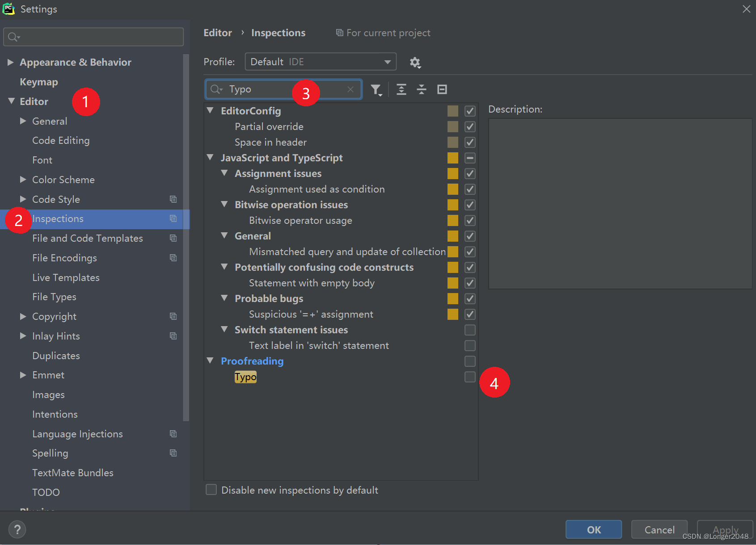This screenshot has width=756, height=545.
Task: Select Statement with empty body inspection
Action: pos(312,283)
